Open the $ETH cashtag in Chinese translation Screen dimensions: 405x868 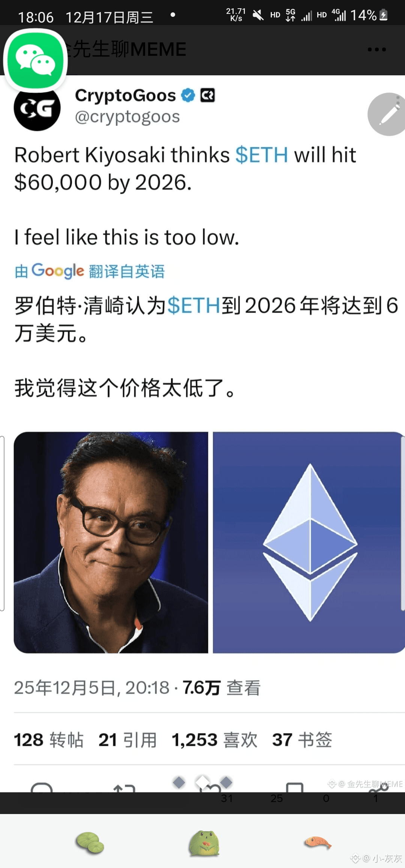coord(193,305)
